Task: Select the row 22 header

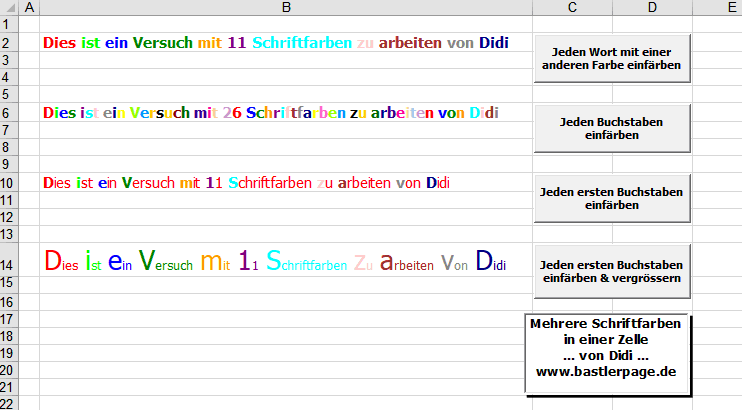Action: tap(9, 402)
